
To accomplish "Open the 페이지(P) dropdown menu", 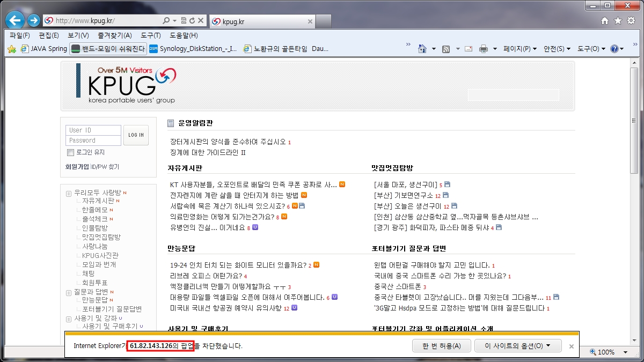I will (520, 49).
